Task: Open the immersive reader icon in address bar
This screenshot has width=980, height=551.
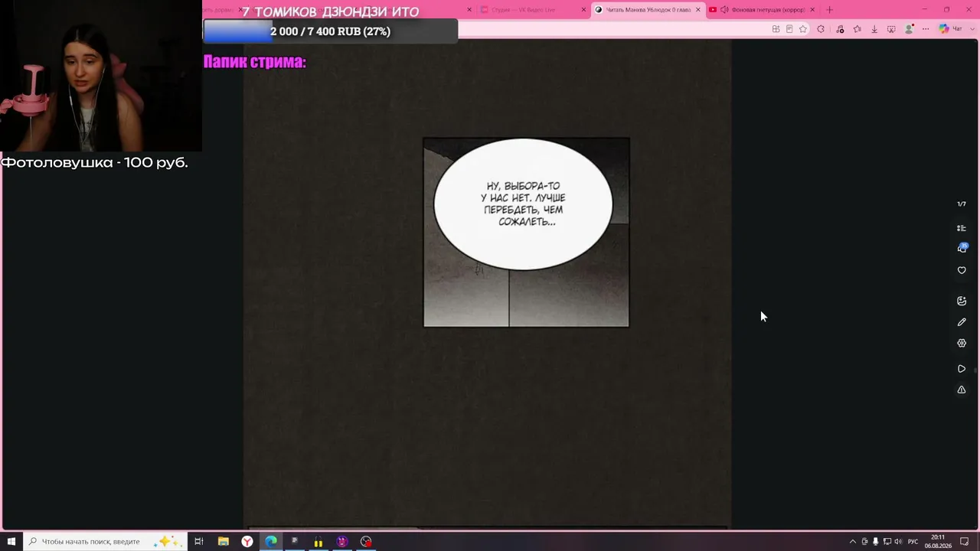Action: (789, 29)
